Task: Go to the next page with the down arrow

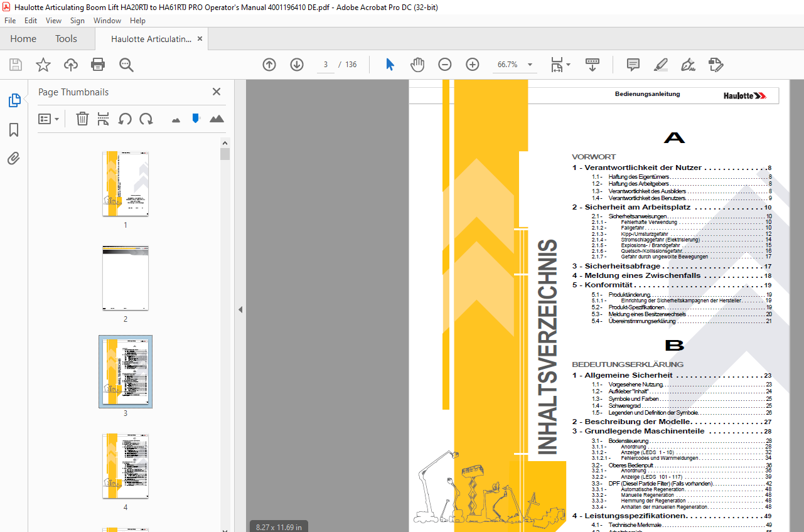Action: pos(297,65)
